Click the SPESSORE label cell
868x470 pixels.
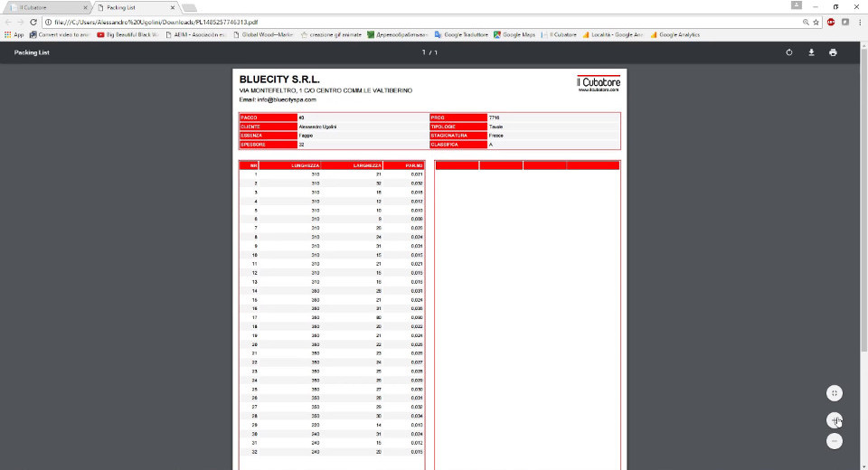click(x=269, y=145)
